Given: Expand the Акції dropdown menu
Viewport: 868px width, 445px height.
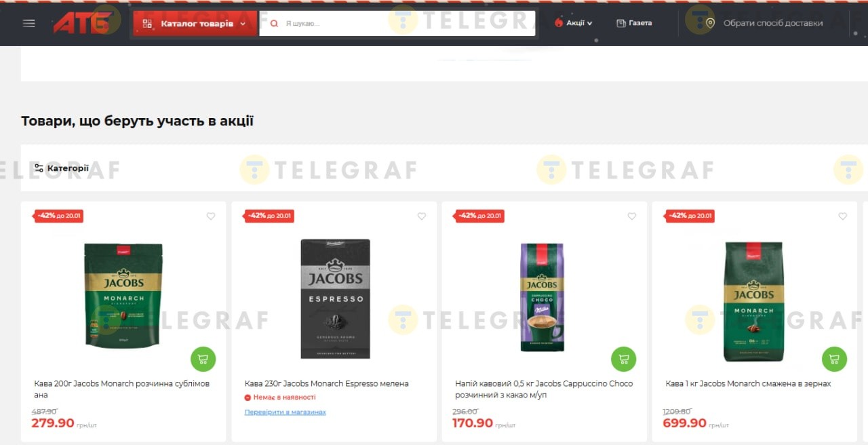Looking at the screenshot, I should [x=574, y=23].
